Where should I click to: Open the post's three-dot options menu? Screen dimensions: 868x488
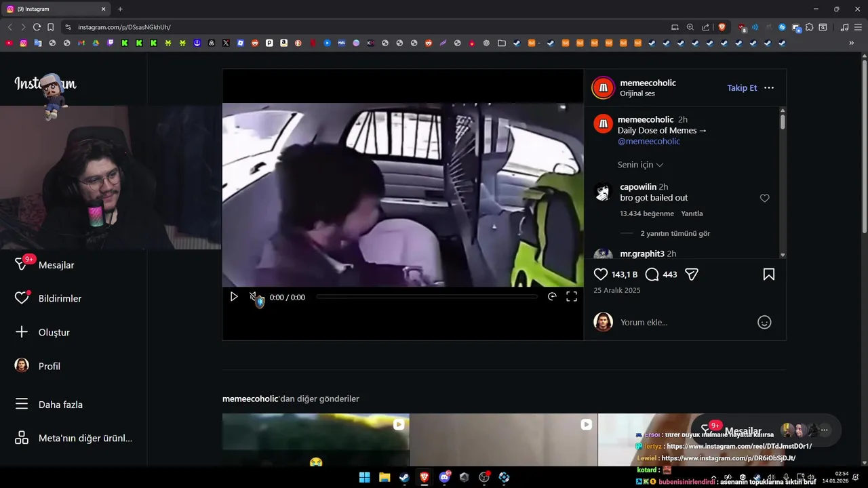pos(769,88)
